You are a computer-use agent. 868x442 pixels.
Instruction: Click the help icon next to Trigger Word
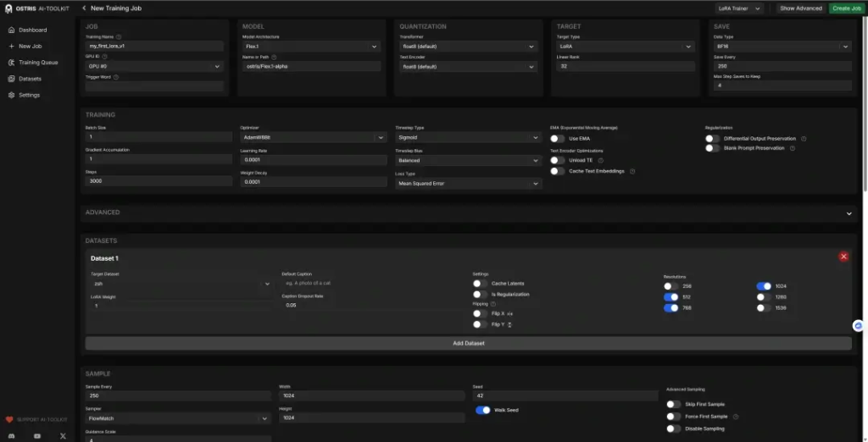click(115, 77)
